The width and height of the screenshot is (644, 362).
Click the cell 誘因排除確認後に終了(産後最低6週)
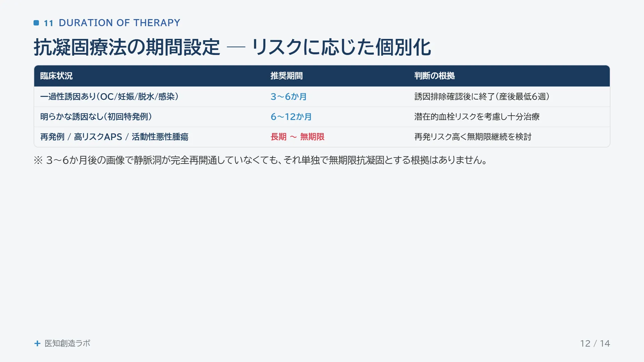(x=482, y=97)
